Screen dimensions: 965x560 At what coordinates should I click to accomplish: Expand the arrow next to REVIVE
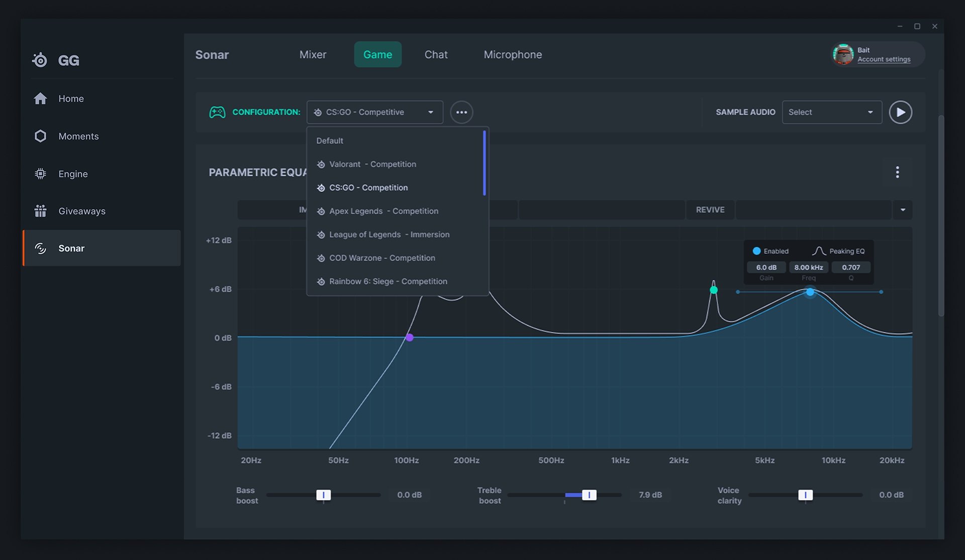click(x=903, y=210)
